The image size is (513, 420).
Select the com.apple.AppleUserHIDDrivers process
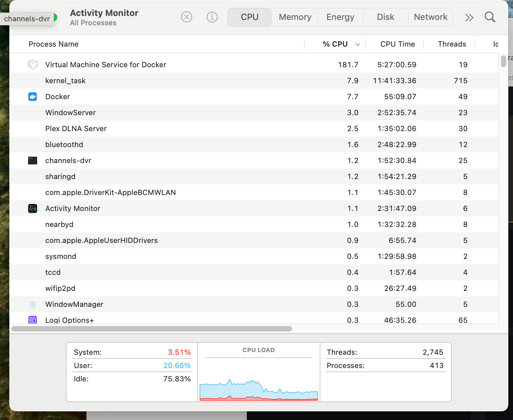pyautogui.click(x=101, y=240)
